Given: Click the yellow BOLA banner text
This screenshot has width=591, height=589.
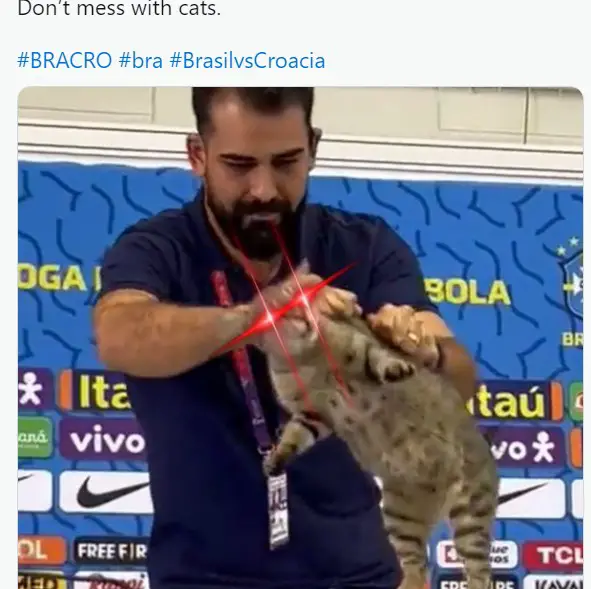Looking at the screenshot, I should tap(469, 292).
